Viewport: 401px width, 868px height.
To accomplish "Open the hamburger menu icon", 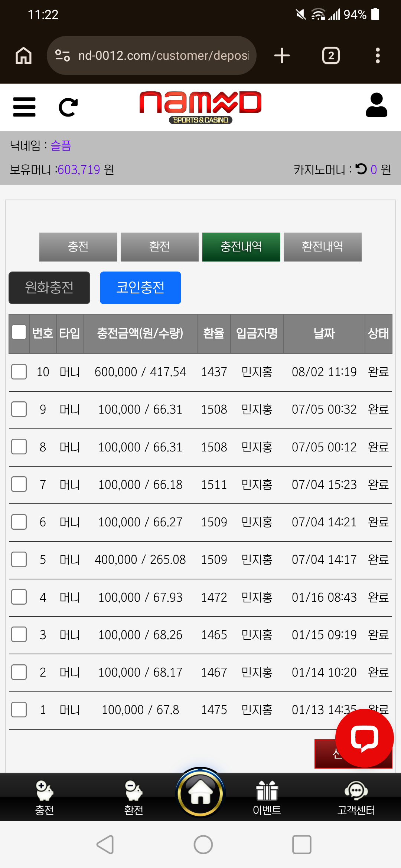I will [x=24, y=107].
